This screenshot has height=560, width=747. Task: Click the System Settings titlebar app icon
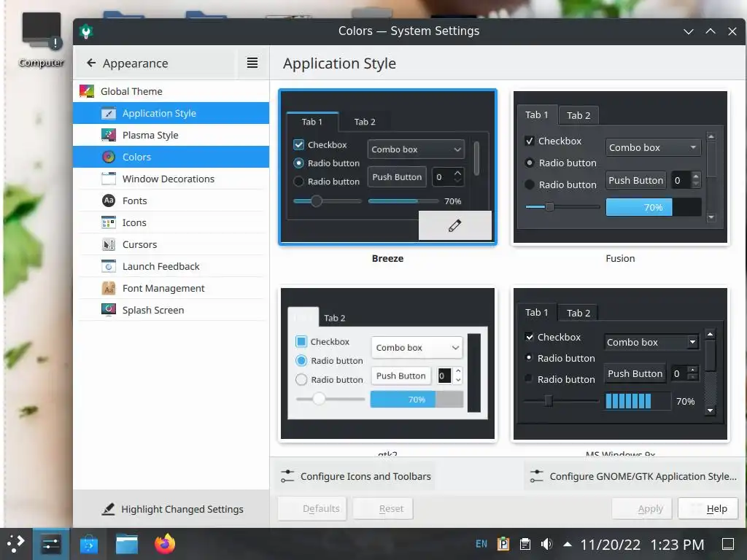click(86, 31)
